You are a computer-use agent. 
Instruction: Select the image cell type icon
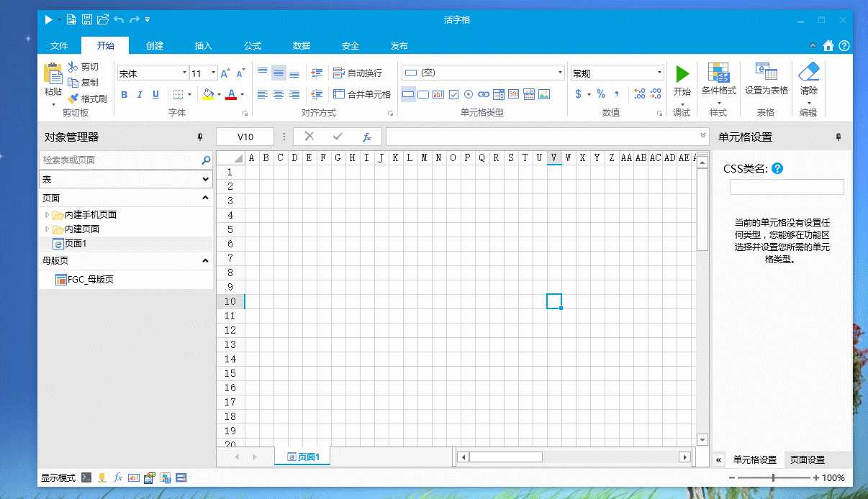[x=544, y=94]
